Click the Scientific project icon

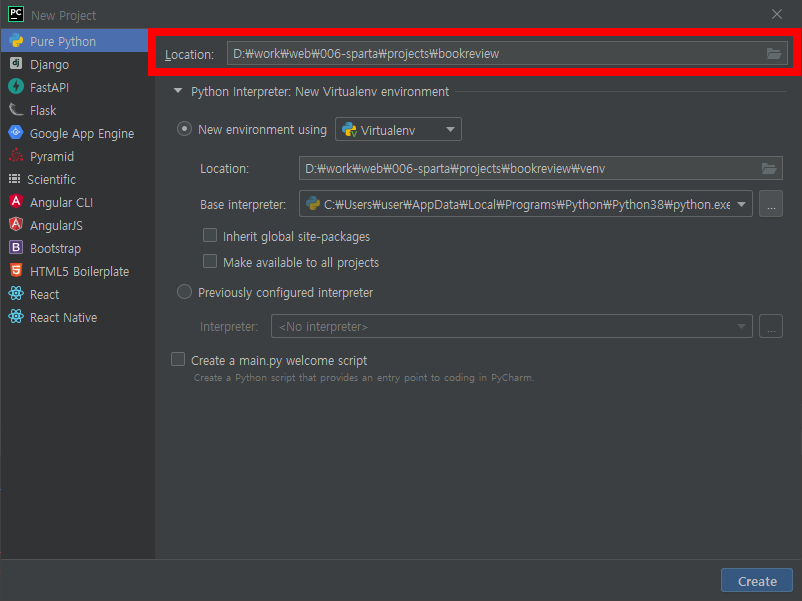[14, 179]
